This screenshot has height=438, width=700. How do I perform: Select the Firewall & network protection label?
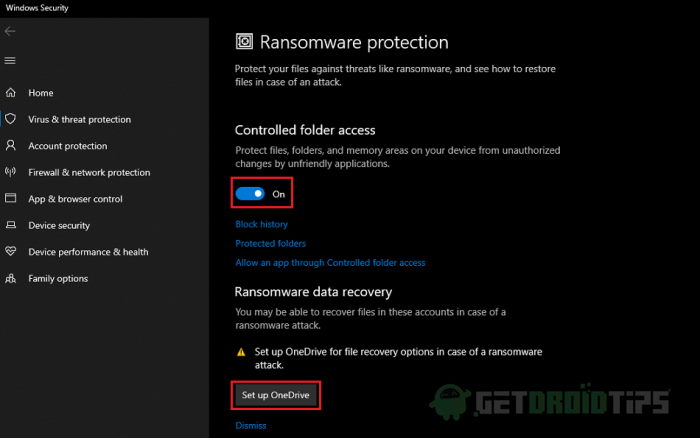[89, 172]
